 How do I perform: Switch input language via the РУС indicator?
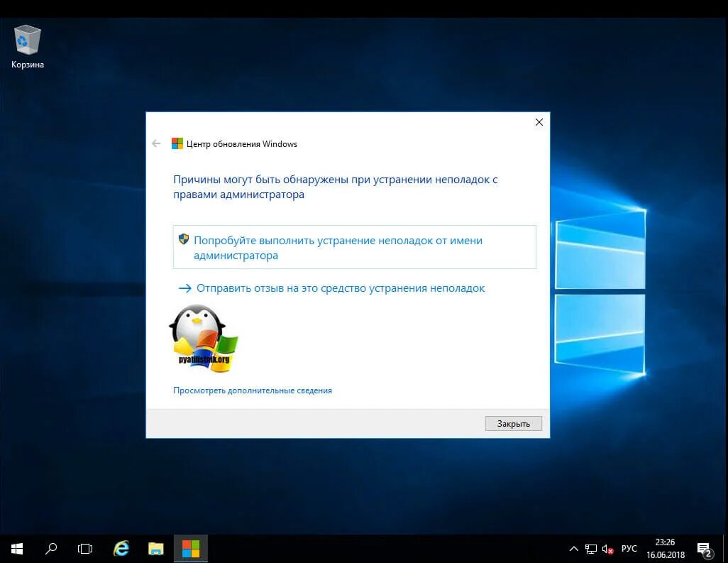pyautogui.click(x=629, y=548)
